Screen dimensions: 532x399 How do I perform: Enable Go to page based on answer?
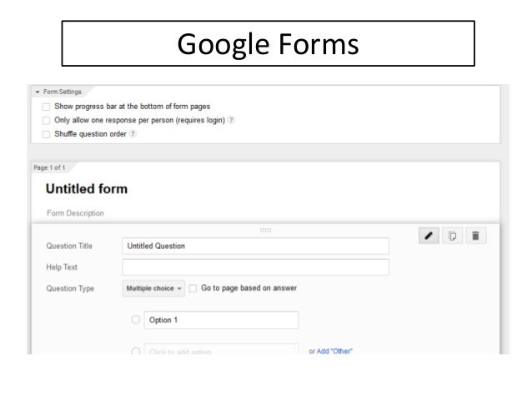tap(193, 288)
